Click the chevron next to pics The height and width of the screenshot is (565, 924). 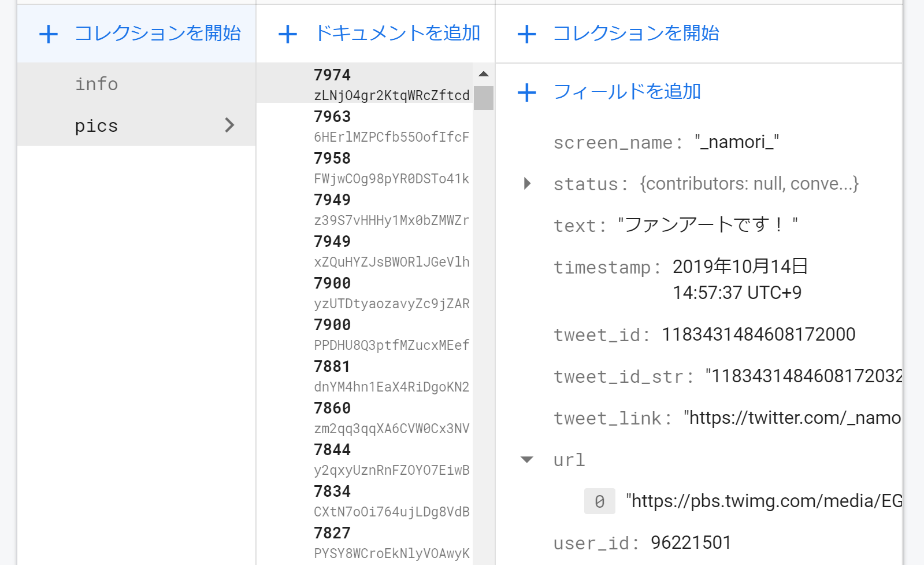point(229,125)
